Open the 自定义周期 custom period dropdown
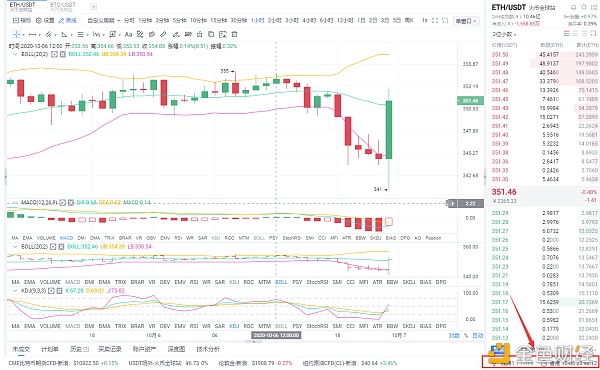Viewport: 600px width, 370px height. pyautogui.click(x=103, y=20)
